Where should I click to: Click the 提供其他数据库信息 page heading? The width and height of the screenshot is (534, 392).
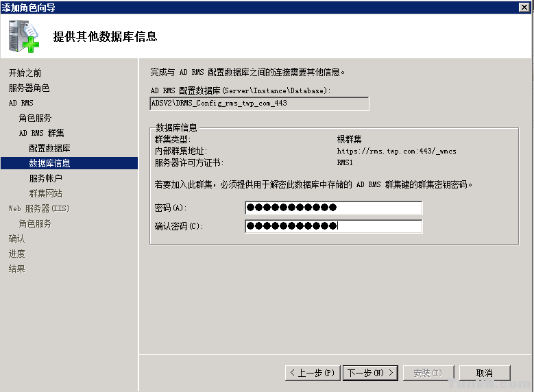105,36
